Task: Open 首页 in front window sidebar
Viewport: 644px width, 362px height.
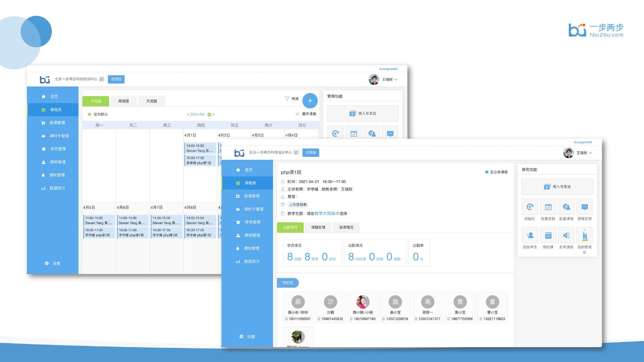Action: [x=247, y=170]
